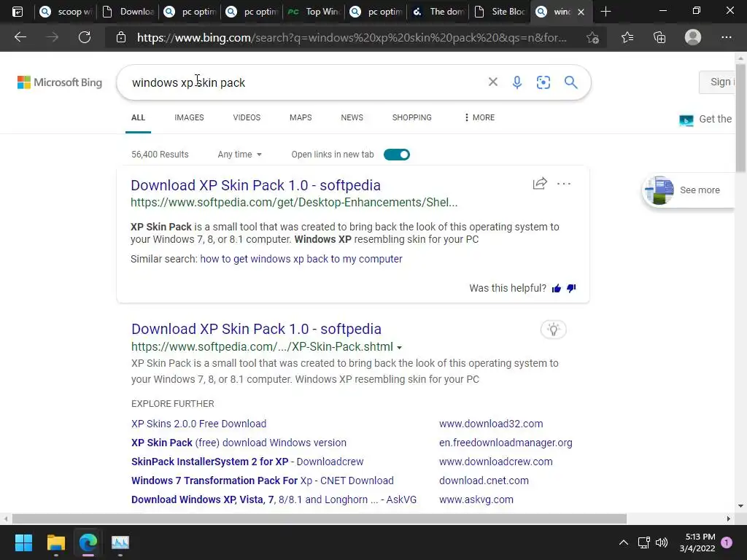Close the active 'wind' browser tab
This screenshot has height=560, width=747.
click(x=581, y=12)
